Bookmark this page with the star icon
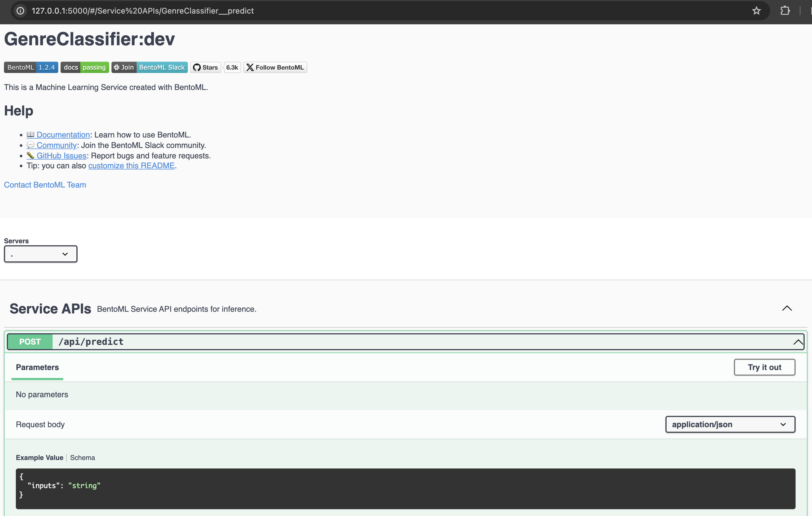This screenshot has height=516, width=812. [756, 11]
